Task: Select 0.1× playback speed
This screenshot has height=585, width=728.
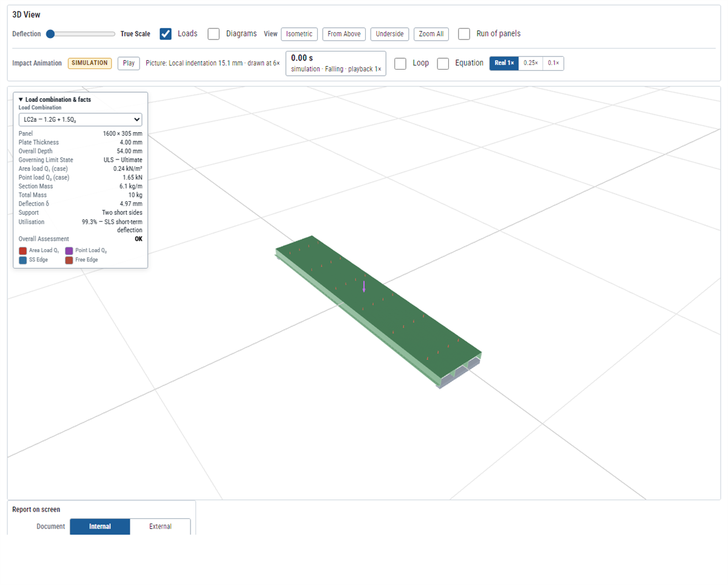Action: click(553, 63)
